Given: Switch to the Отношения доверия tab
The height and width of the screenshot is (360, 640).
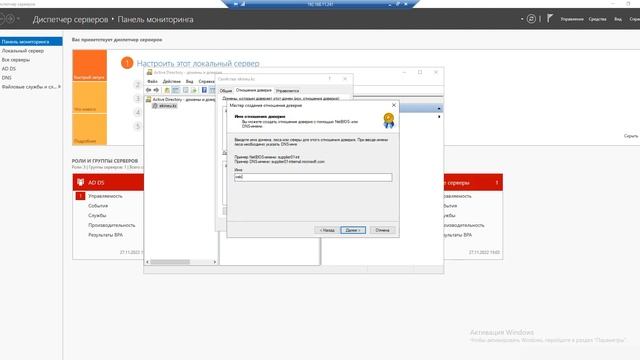Looking at the screenshot, I should point(253,90).
